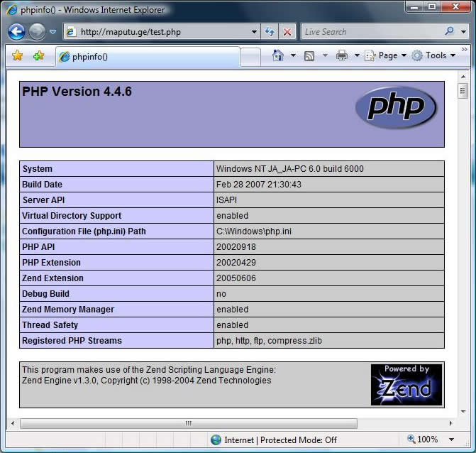Click the 'Zend Memory Manager' label
Screen dimensions: 476x453
click(68, 310)
